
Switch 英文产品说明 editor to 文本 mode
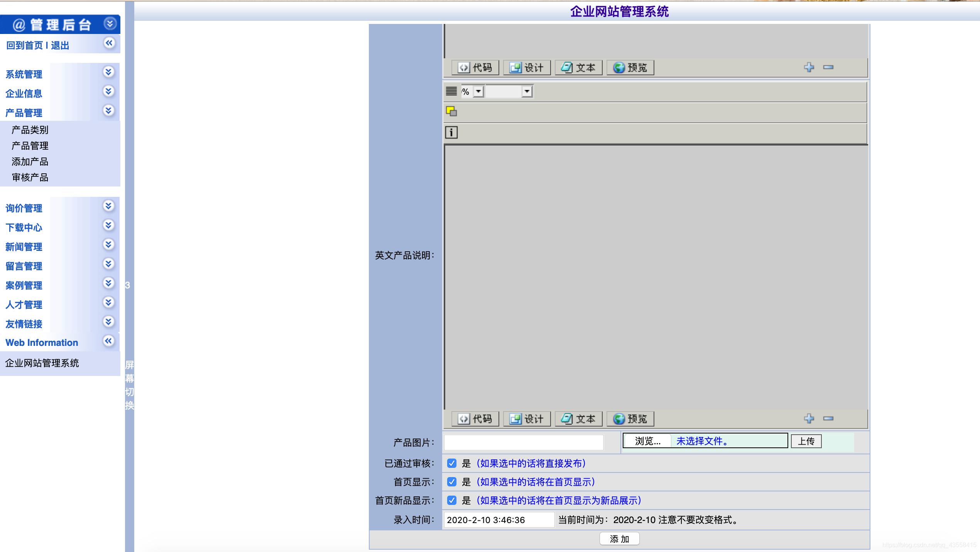point(579,419)
